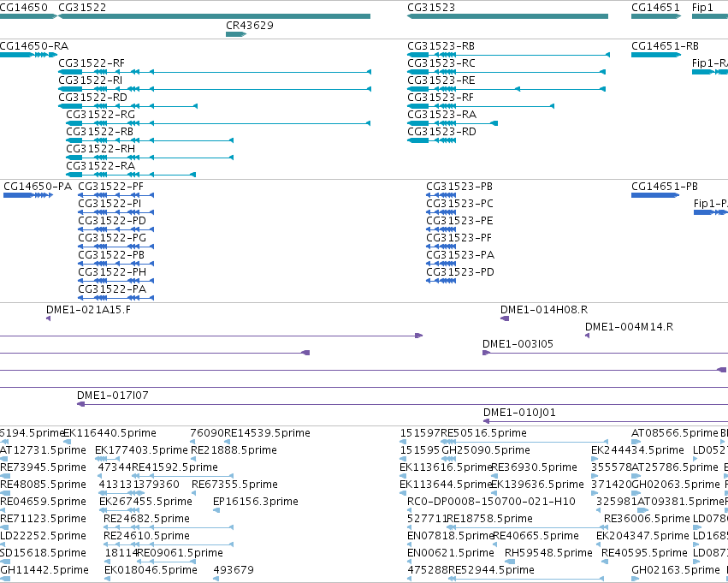The width and height of the screenshot is (728, 583).
Task: Click transcript label CG31523-RE
Action: tap(441, 80)
